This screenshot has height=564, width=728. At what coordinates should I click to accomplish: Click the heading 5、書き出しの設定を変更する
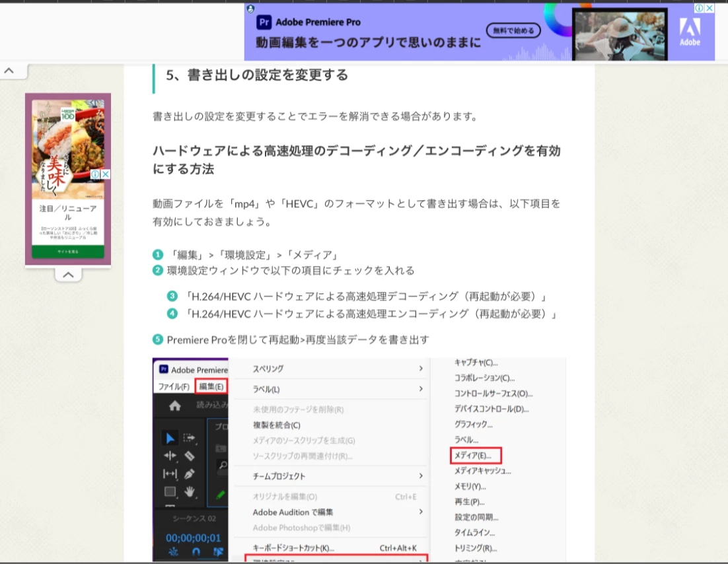(257, 75)
